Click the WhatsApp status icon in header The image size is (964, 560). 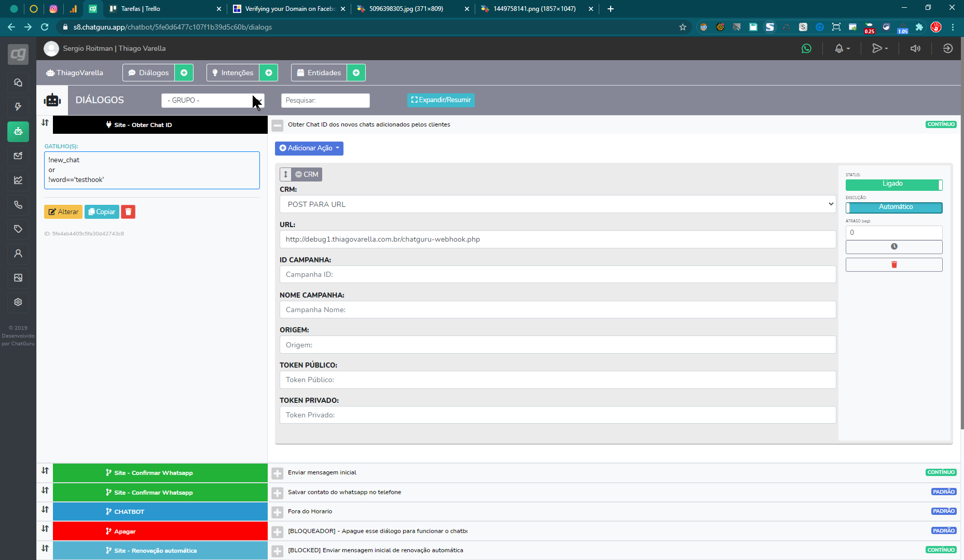click(x=806, y=48)
